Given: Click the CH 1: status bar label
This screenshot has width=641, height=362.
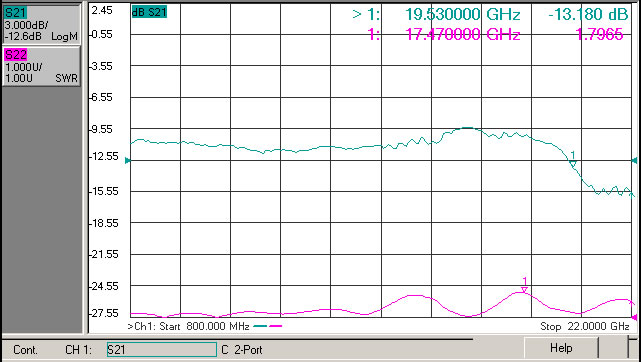Looking at the screenshot, I should 78,350.
